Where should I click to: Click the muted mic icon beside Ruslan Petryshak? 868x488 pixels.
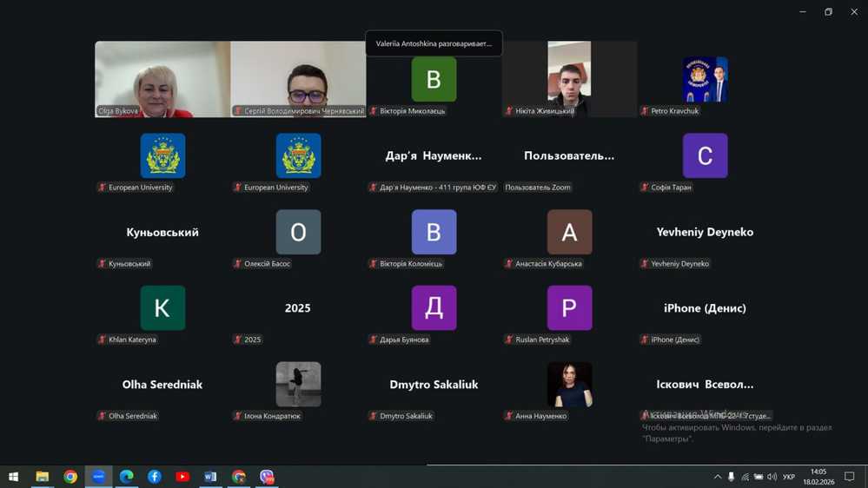click(x=509, y=340)
